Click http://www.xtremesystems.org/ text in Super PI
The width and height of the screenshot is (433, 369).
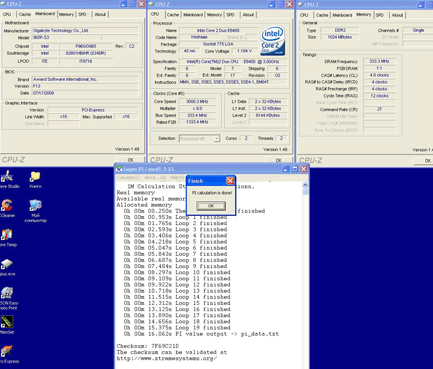167,358
